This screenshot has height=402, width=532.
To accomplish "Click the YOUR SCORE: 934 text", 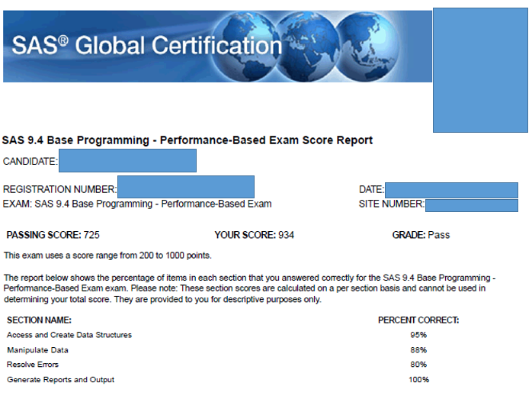I will 254,235.
